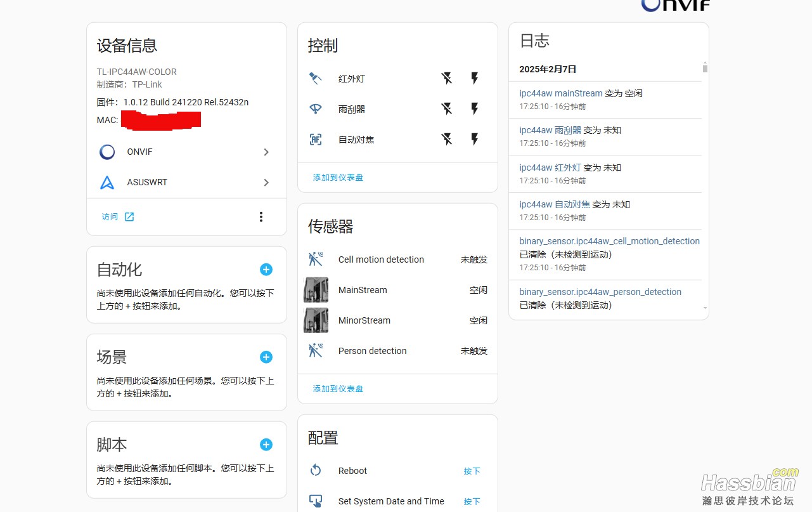
Task: Add a new 场景 with plus button
Action: click(x=266, y=357)
